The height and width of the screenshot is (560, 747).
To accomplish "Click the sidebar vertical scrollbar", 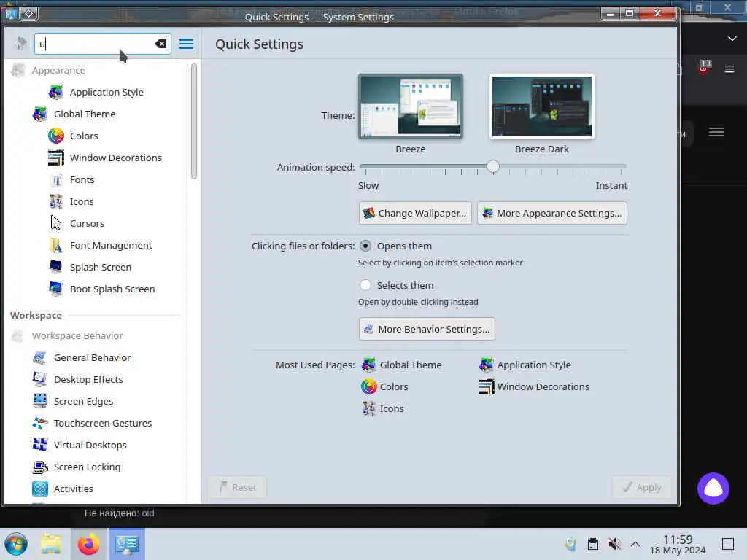I will coord(194,122).
